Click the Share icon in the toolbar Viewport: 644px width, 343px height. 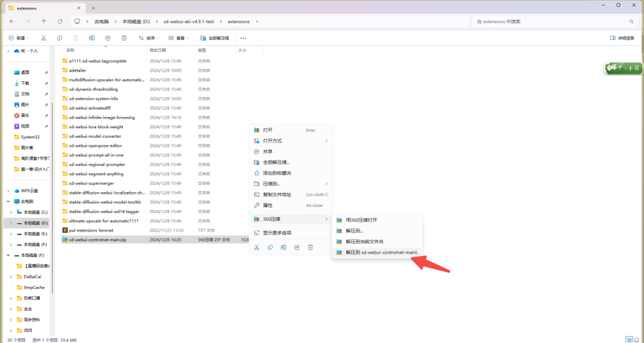[108, 38]
